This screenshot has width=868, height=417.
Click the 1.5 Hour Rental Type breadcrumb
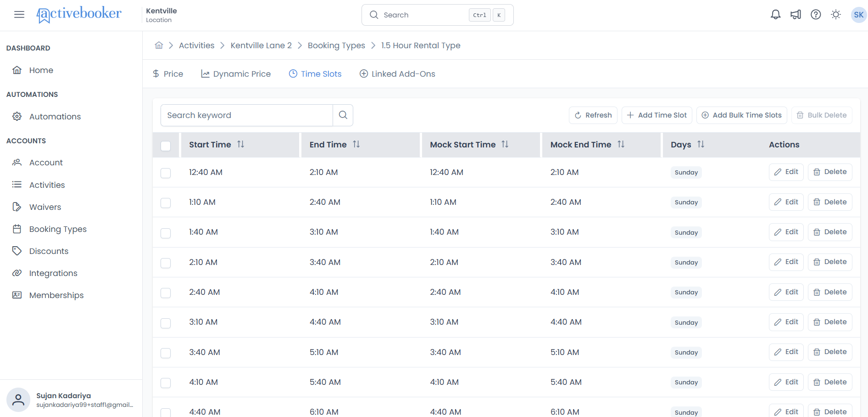[421, 45]
